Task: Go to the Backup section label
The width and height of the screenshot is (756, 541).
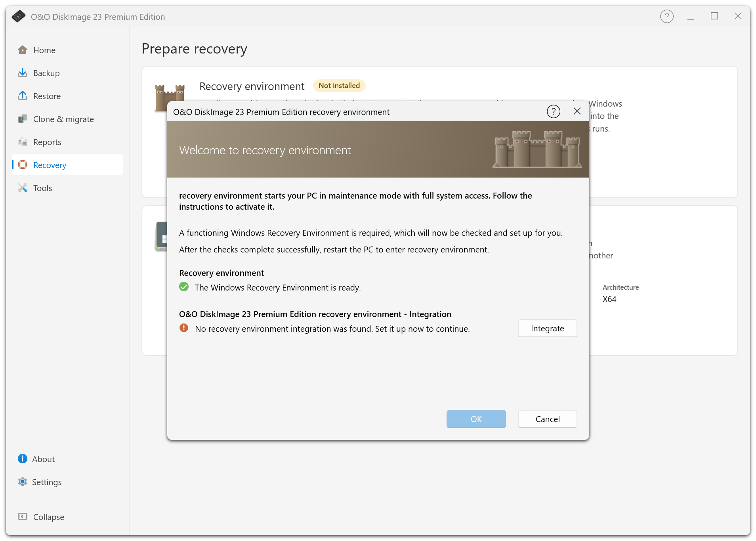Action: click(46, 73)
